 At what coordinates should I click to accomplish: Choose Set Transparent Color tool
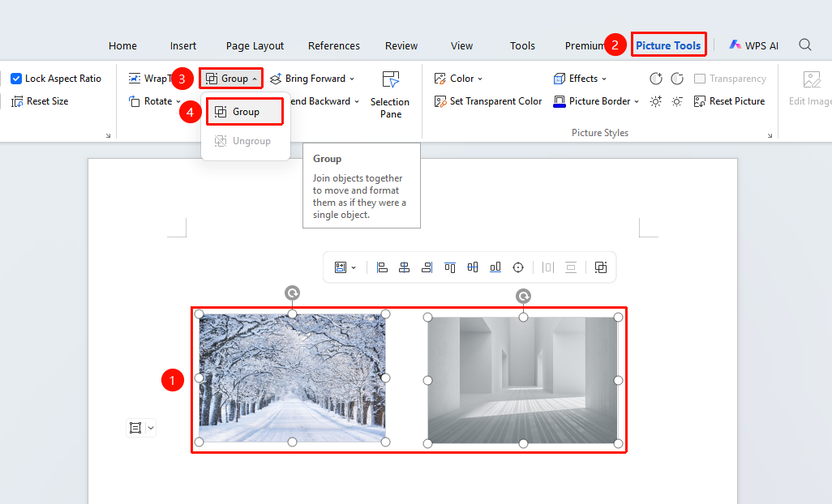488,101
